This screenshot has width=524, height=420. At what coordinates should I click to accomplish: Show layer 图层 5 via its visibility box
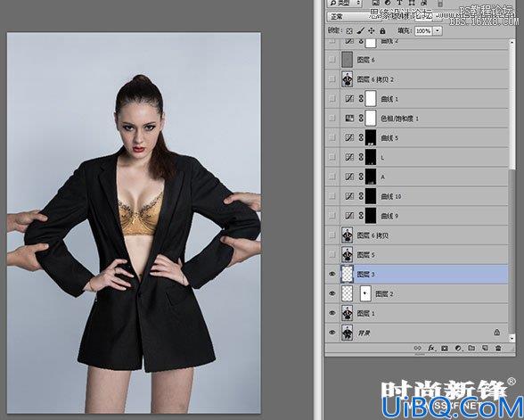point(332,255)
